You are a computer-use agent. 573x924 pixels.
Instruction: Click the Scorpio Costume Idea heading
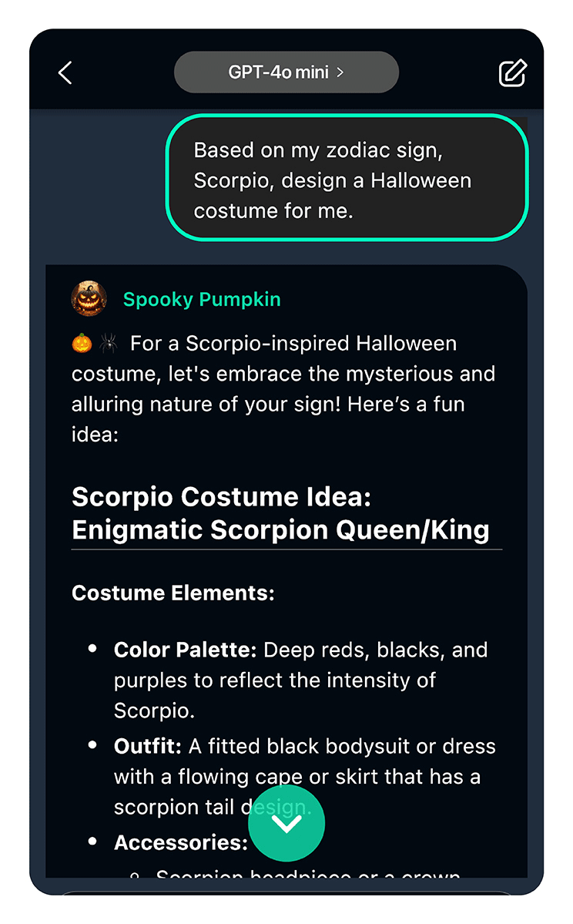[x=286, y=512]
